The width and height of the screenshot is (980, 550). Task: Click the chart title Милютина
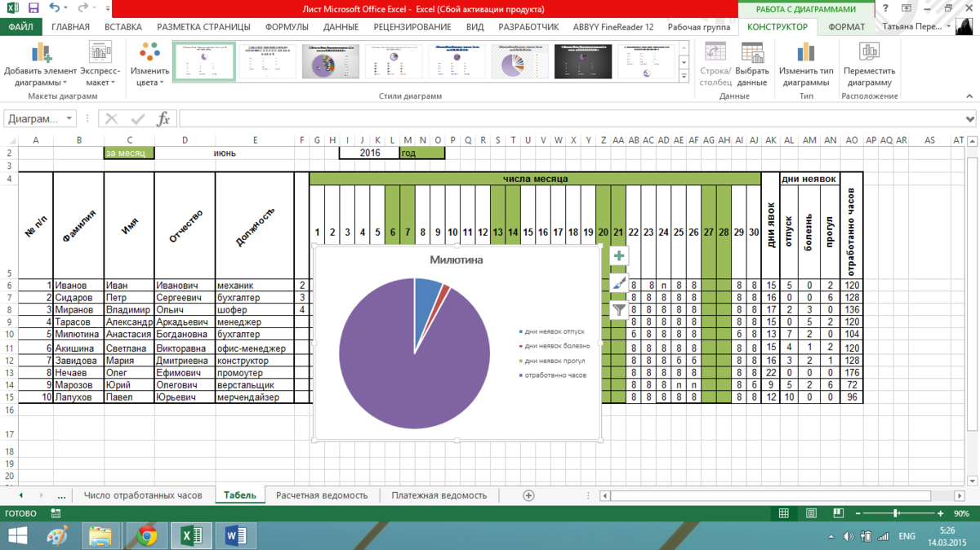pyautogui.click(x=457, y=259)
